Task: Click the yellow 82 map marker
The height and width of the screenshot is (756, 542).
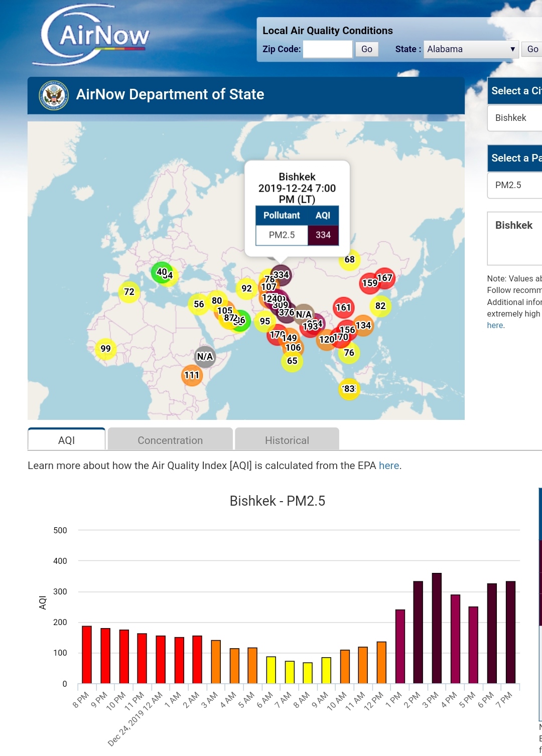Action: tap(380, 306)
